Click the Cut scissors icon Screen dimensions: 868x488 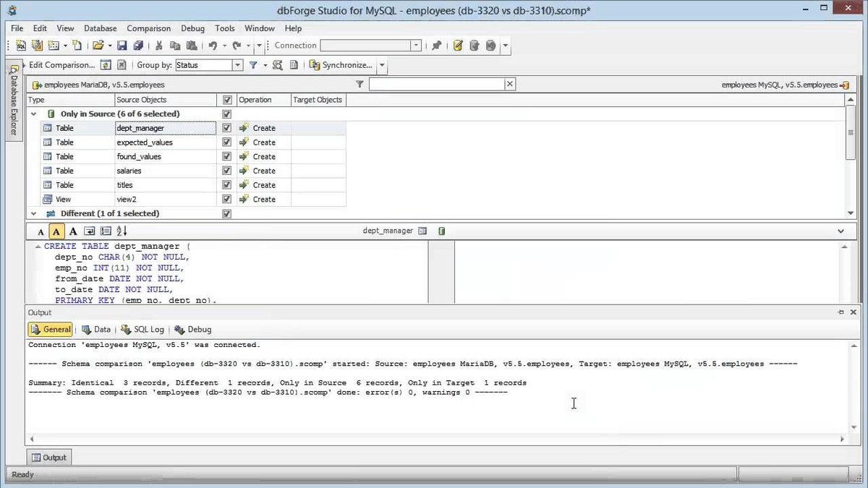click(x=159, y=46)
